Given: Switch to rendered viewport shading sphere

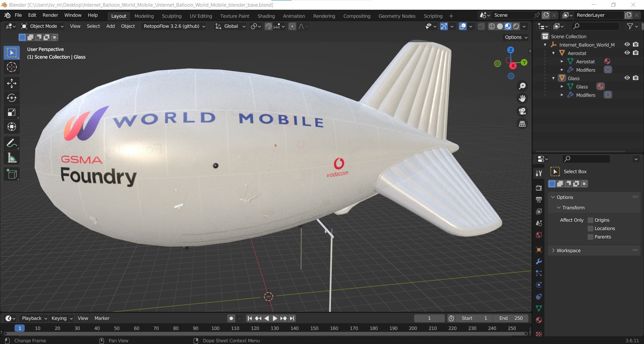Looking at the screenshot, I should click(x=516, y=26).
